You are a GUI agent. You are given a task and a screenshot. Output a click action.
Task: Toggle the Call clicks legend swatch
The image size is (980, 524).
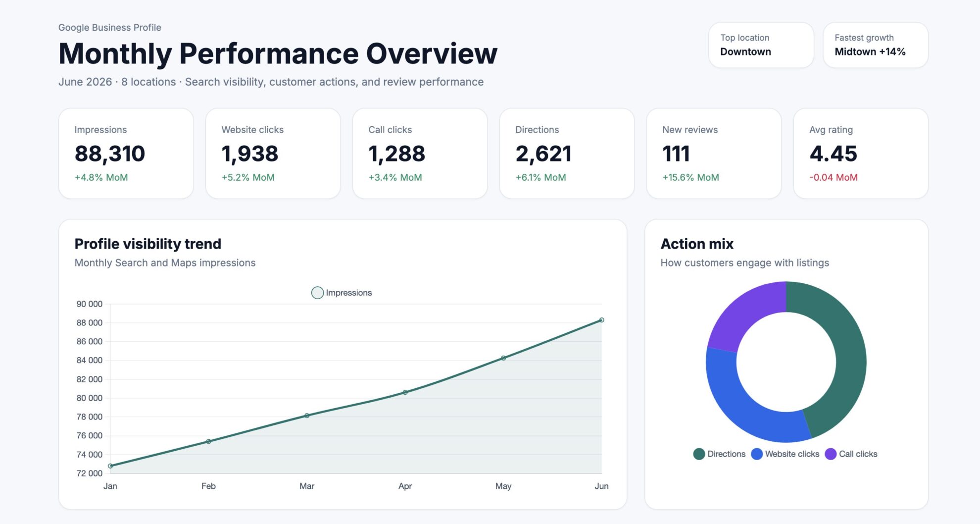point(831,454)
